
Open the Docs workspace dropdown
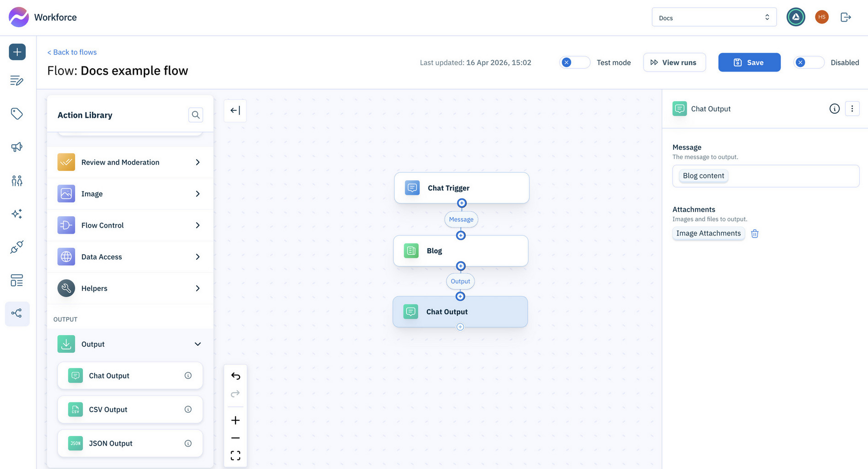(x=714, y=18)
